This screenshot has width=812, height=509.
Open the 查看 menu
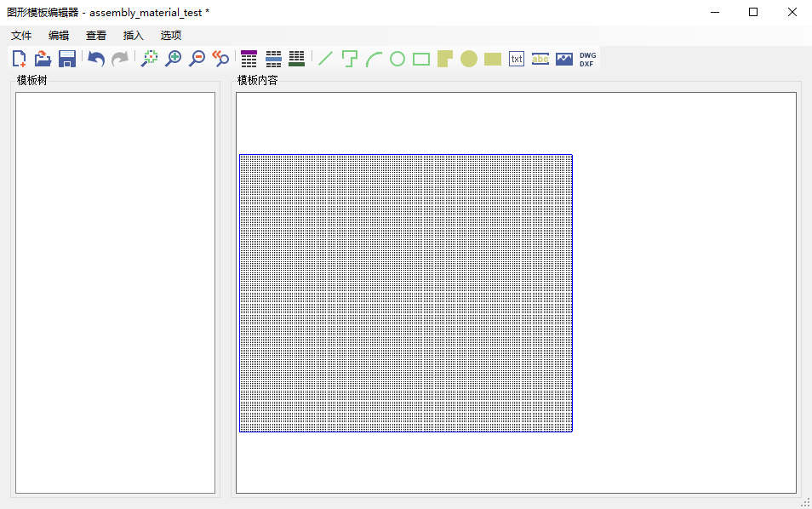(96, 35)
